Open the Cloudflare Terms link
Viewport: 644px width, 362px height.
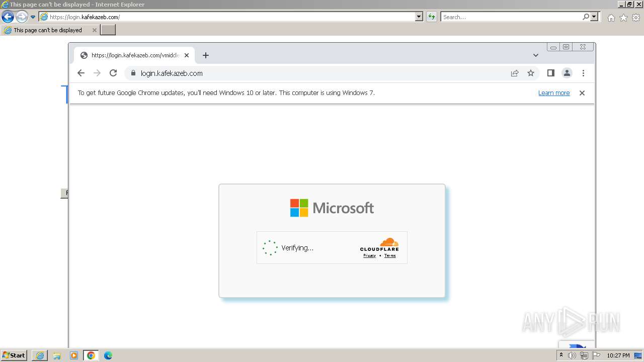pos(390,255)
